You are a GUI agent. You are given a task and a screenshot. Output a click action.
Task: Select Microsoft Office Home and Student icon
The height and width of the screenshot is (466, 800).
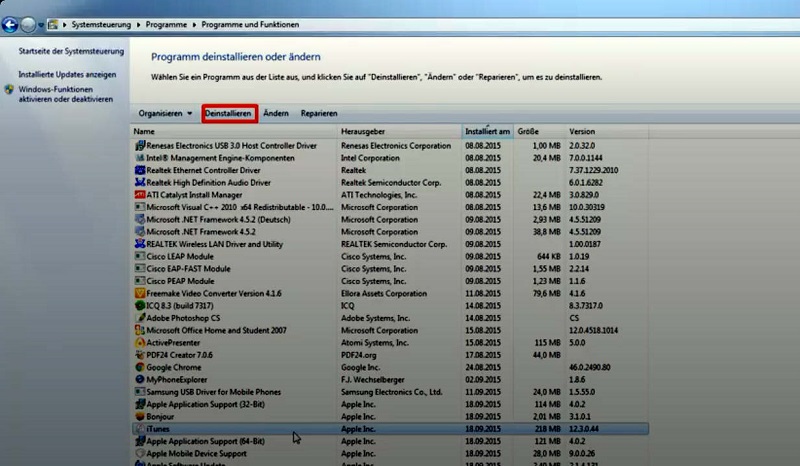(140, 330)
